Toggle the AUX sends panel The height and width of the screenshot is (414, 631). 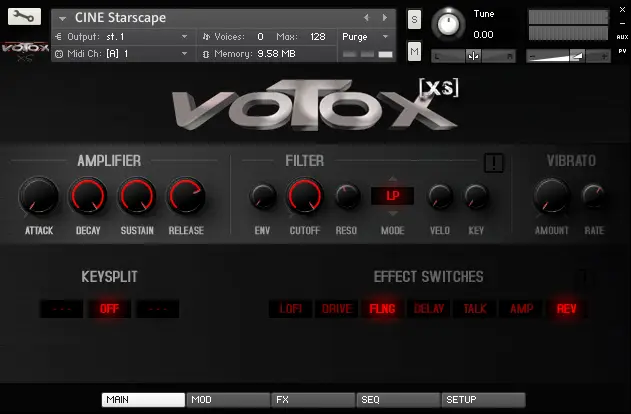point(622,37)
